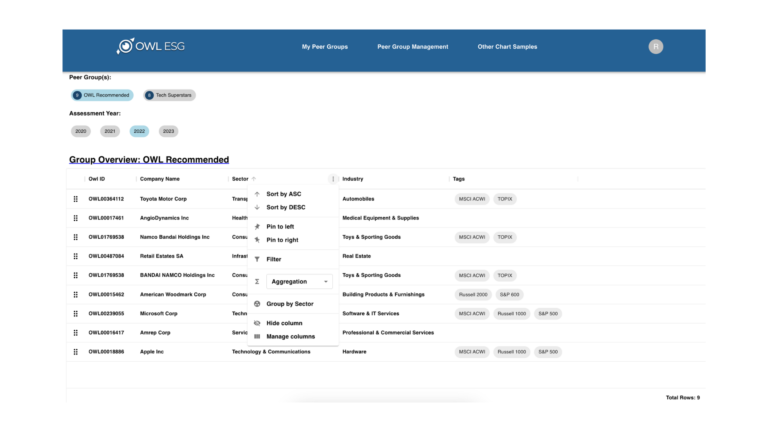Click the pin icon beside Pin to right
Screen dimensions: 768x432
coord(257,240)
